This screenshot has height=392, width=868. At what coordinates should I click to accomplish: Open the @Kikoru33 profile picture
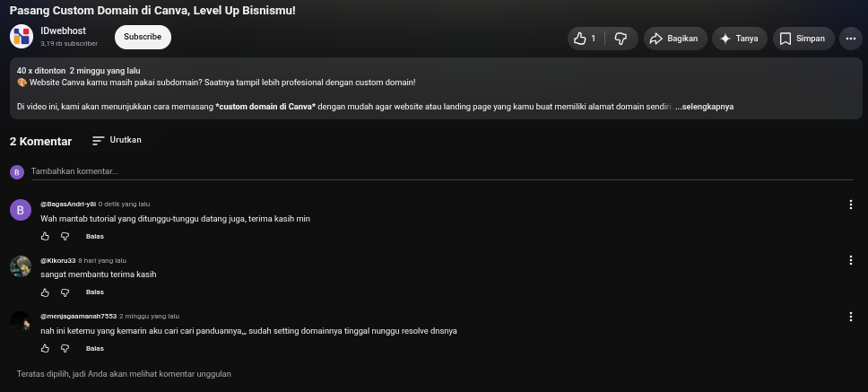point(21,266)
